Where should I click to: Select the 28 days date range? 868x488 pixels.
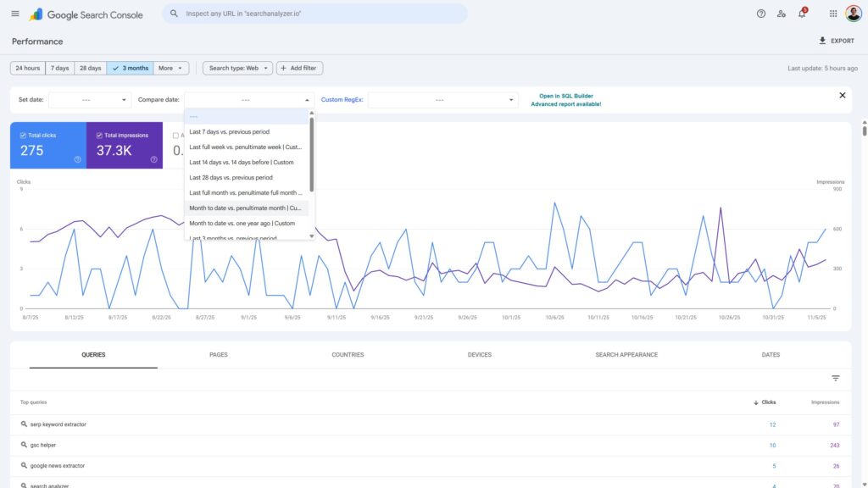coord(89,68)
